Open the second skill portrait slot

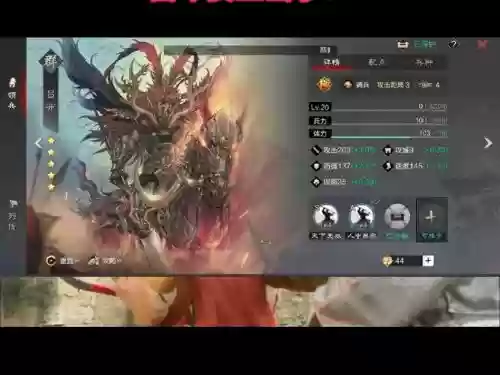tap(361, 217)
